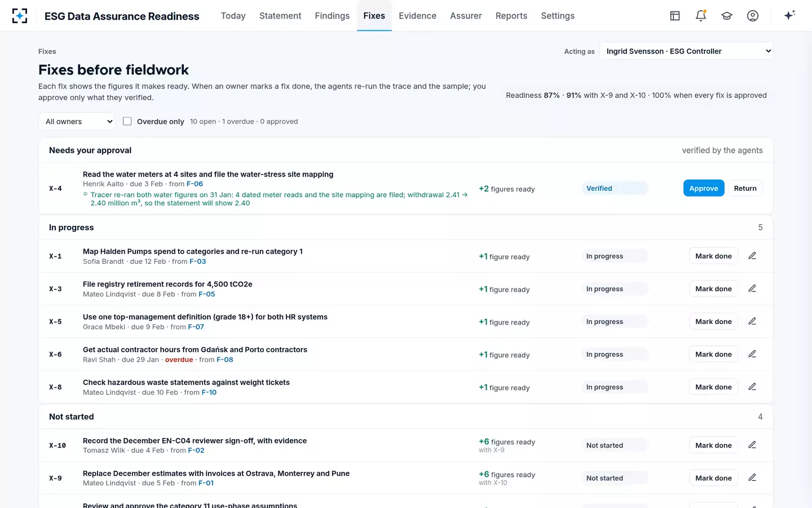This screenshot has width=812, height=508.
Task: Switch to the Statement tab
Action: point(280,16)
